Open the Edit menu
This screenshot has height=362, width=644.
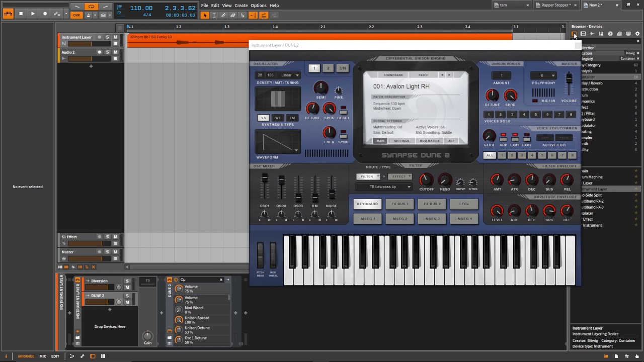pos(215,6)
